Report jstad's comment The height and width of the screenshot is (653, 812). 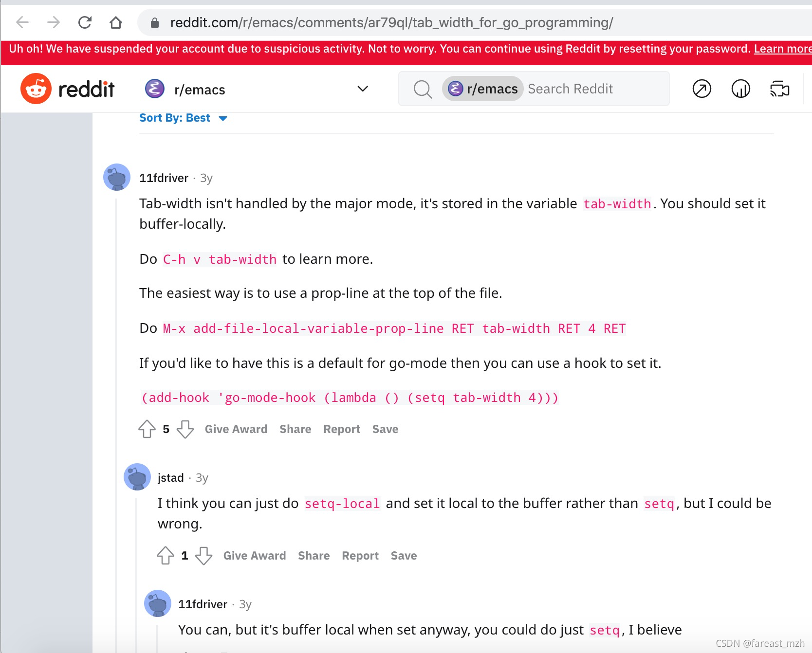[x=360, y=555]
